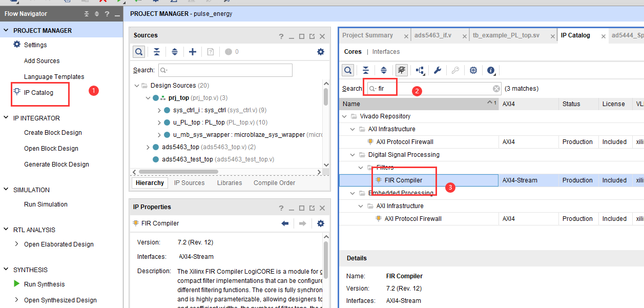Image resolution: width=644 pixels, height=308 pixels.
Task: Open IP Properties help question mark
Action: point(281,208)
